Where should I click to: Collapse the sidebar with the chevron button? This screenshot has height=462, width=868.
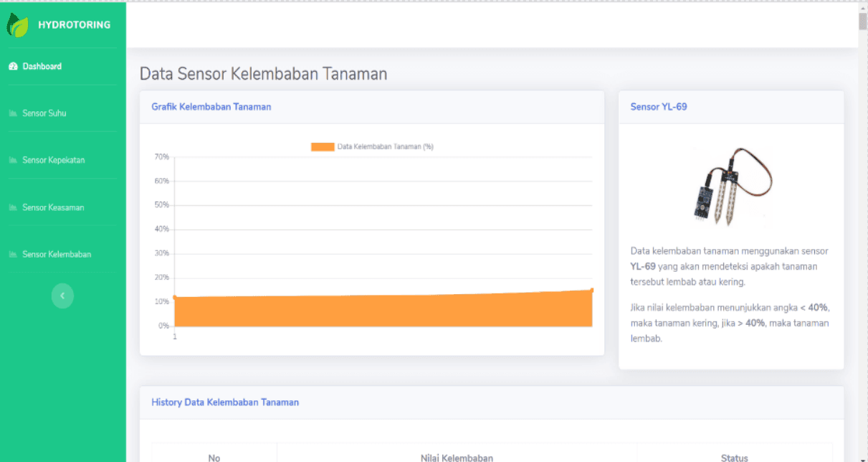tap(62, 296)
